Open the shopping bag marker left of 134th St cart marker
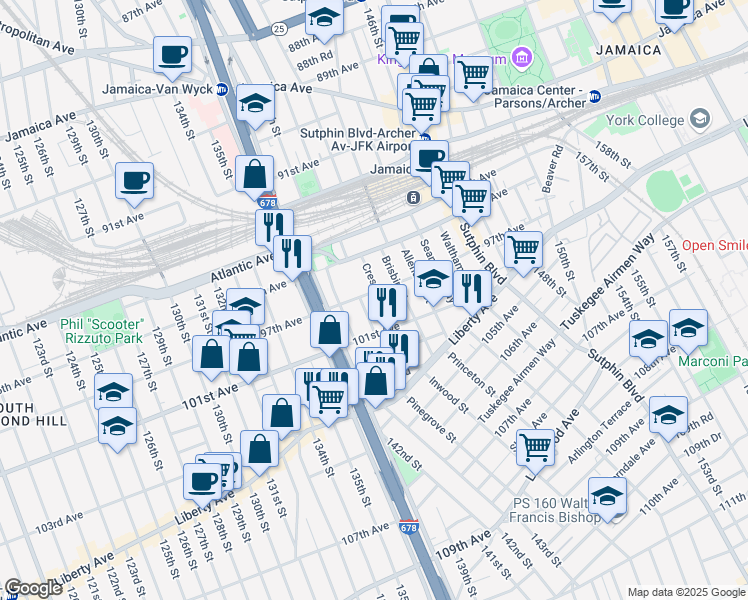748x600 pixels. click(282, 414)
